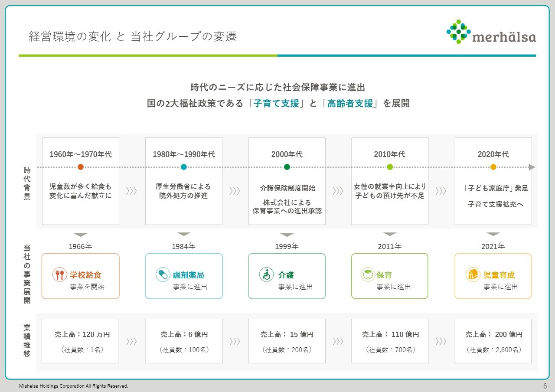Click the 2011年 year label
This screenshot has width=555, height=392.
(390, 246)
